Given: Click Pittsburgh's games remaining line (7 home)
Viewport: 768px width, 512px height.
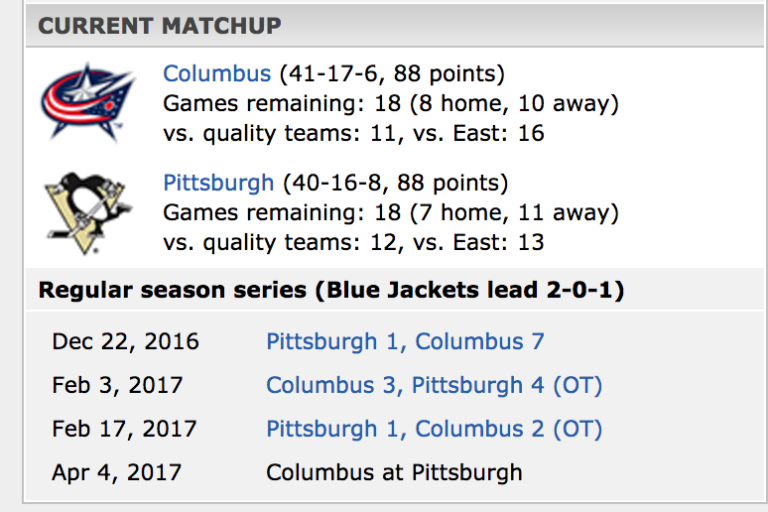Looking at the screenshot, I should [391, 213].
